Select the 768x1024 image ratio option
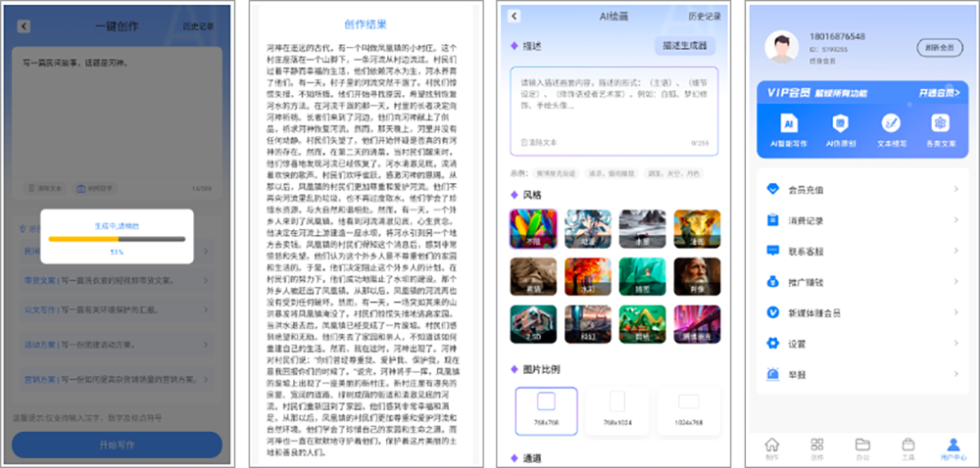This screenshot has height=468, width=980. [x=616, y=410]
